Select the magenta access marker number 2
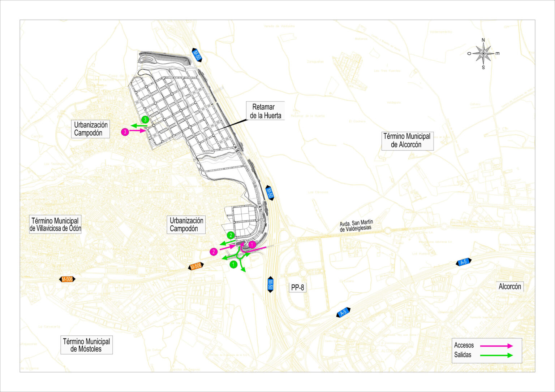The image size is (555, 392). [x=214, y=252]
